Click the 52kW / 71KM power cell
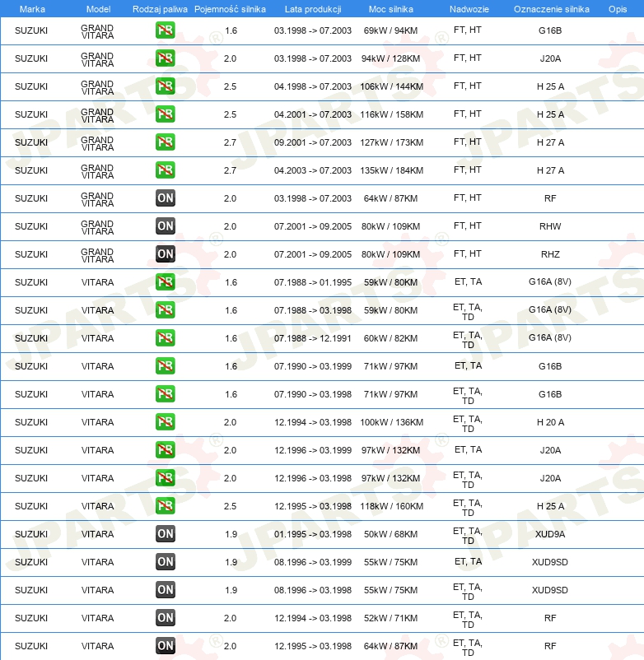 (x=391, y=618)
